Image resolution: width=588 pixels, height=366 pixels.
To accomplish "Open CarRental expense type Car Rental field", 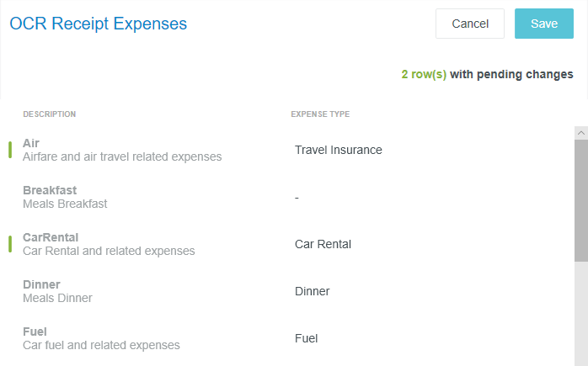I will 323,244.
